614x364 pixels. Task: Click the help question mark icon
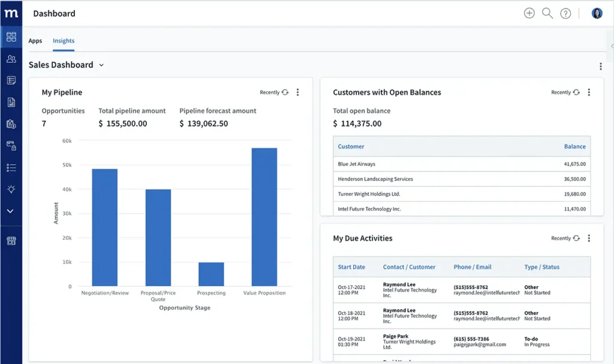pos(565,12)
